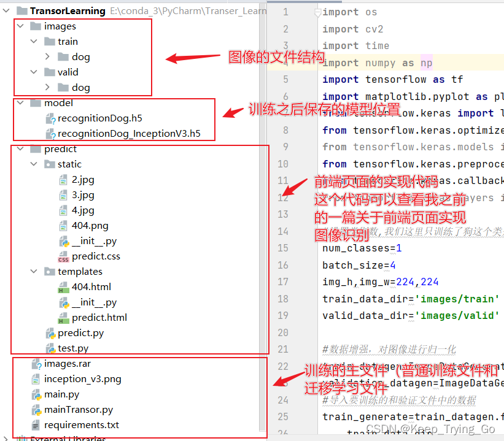
Task: Expand the External Libraries node
Action: click(x=6, y=438)
